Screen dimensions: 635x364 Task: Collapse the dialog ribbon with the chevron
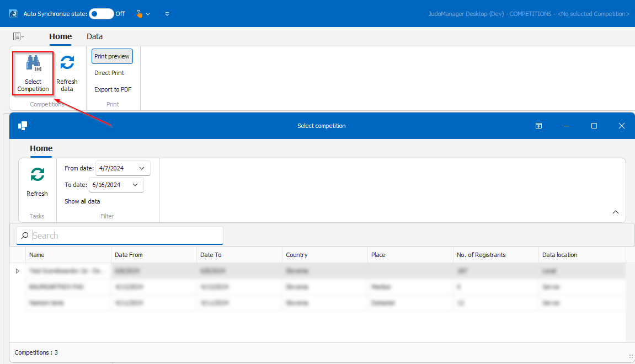pos(616,212)
